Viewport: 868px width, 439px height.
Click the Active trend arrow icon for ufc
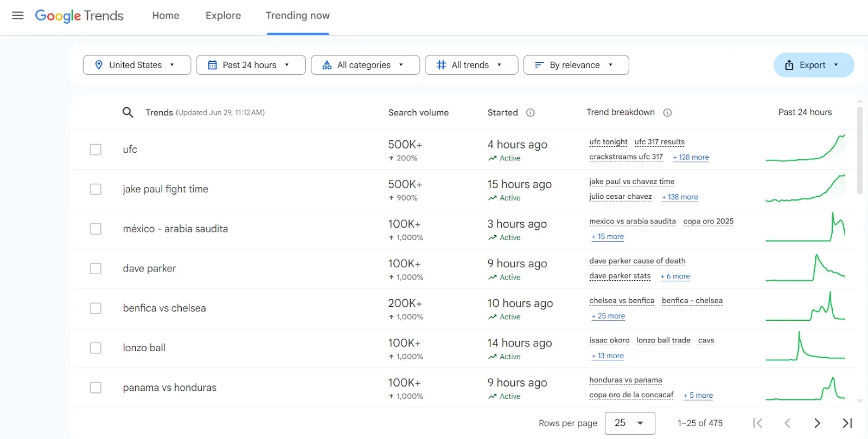point(492,158)
